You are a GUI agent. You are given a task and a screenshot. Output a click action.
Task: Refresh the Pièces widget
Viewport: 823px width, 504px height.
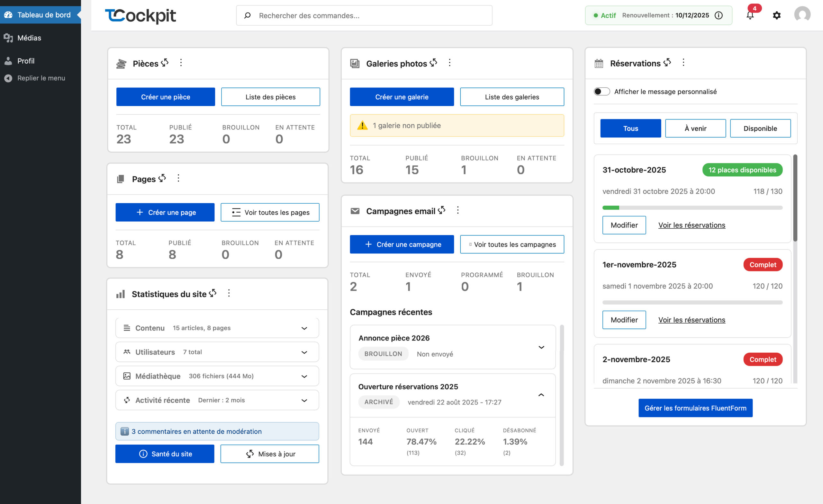pos(165,63)
